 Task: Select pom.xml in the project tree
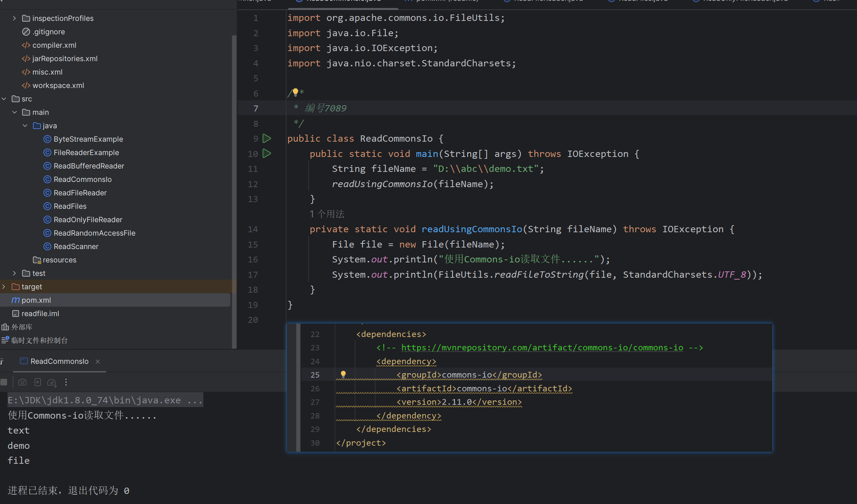tap(36, 300)
